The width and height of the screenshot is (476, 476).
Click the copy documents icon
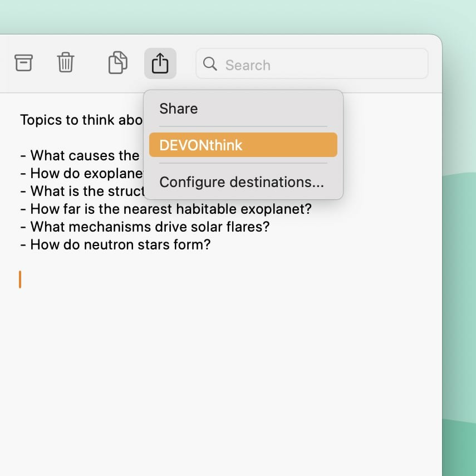117,63
